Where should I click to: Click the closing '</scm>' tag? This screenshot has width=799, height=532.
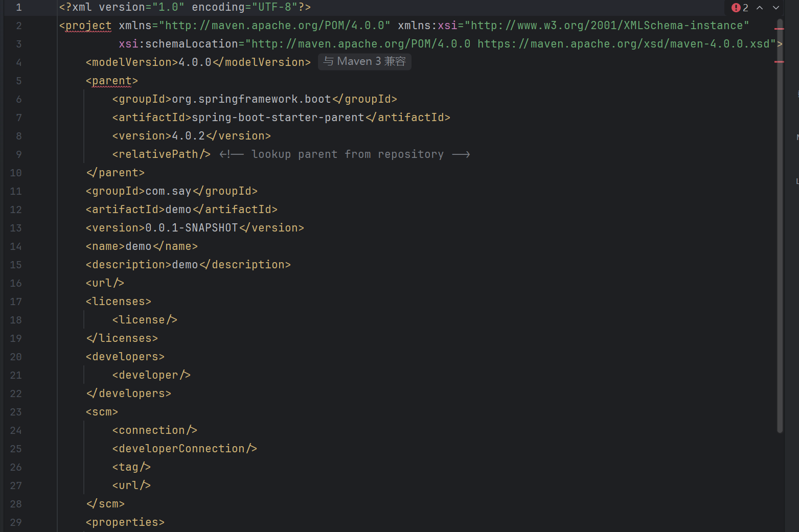pos(105,504)
